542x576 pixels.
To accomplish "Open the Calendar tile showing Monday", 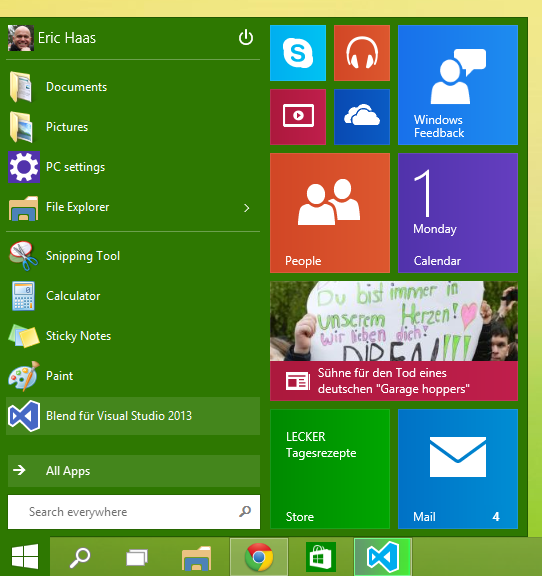I will [x=458, y=213].
